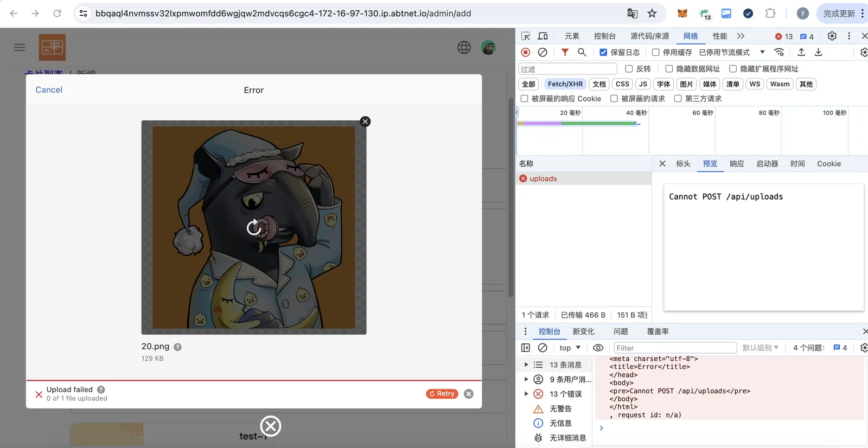The image size is (868, 448).
Task: Switch to the 元素 DevTools tab
Action: (x=572, y=36)
